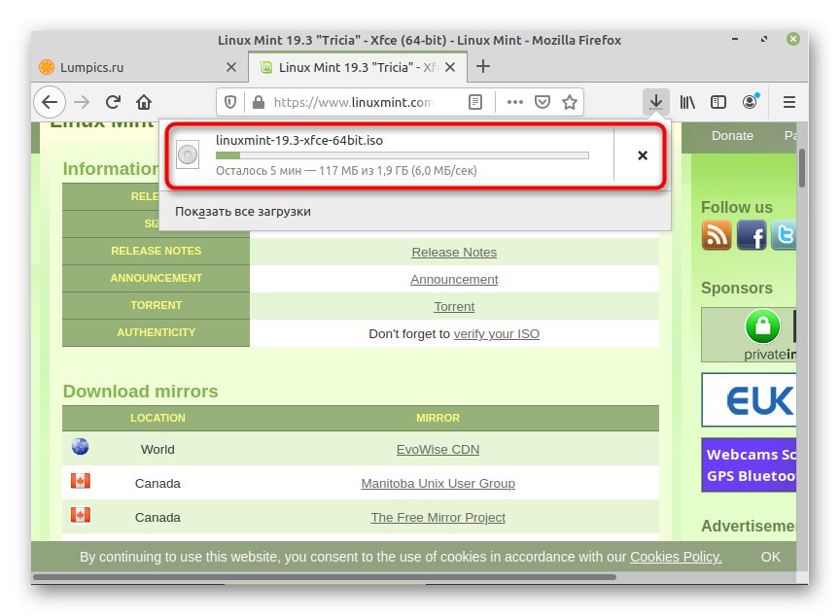Open the privateinternetaccess sponsor banner
Image resolution: width=840 pixels, height=616 pixels.
coord(749,335)
